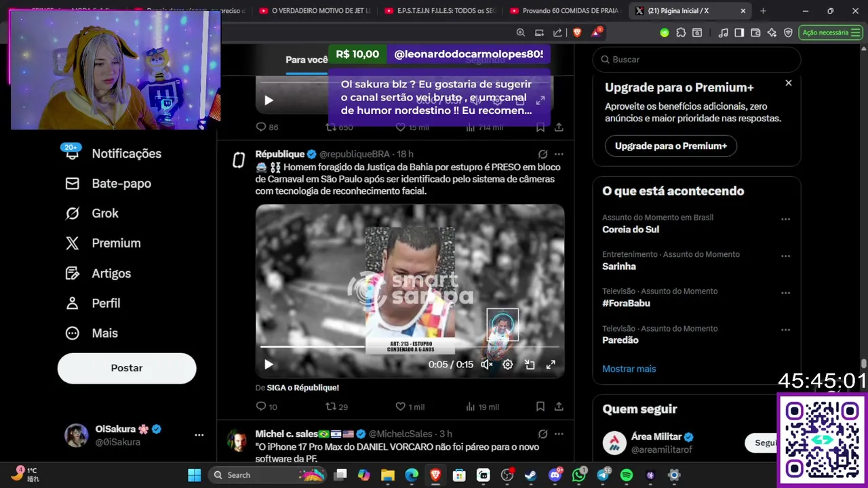
Task: Open a new browser tab
Action: (763, 11)
